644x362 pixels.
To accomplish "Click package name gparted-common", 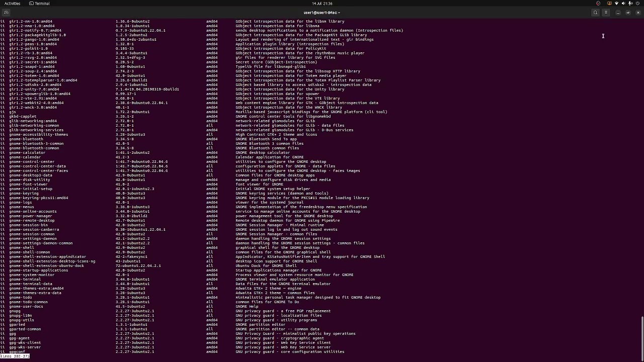I will (x=25, y=329).
